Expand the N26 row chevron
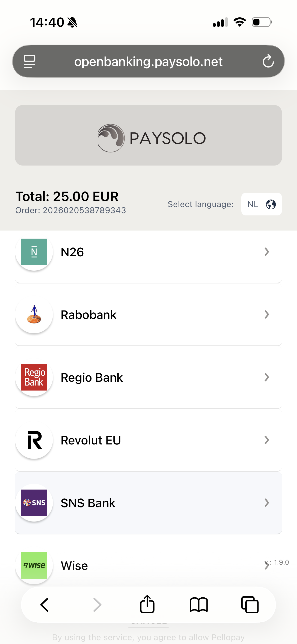The width and height of the screenshot is (297, 644). [267, 252]
